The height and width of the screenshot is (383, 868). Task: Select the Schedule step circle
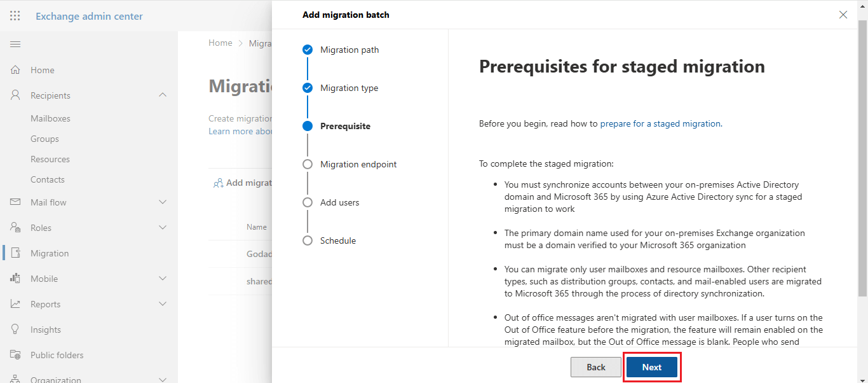(x=308, y=240)
